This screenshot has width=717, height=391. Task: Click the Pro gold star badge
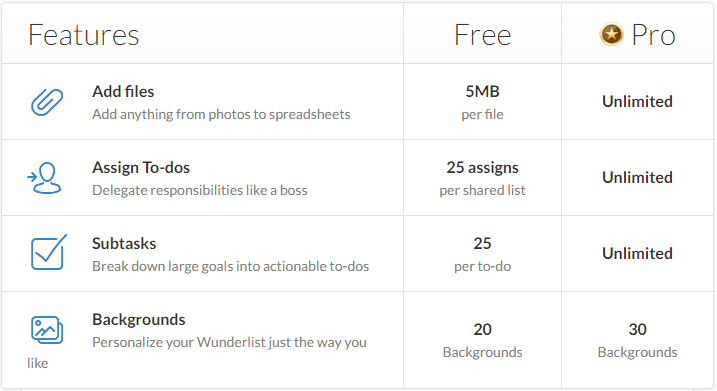[611, 34]
